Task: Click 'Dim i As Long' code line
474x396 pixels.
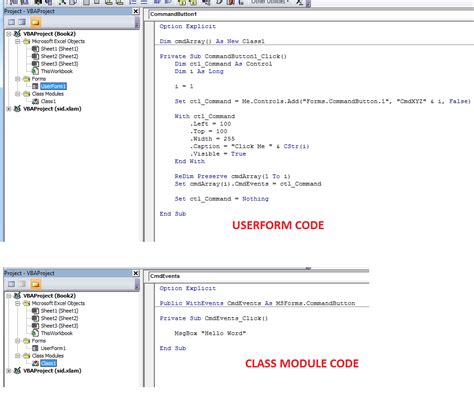Action: 199,71
